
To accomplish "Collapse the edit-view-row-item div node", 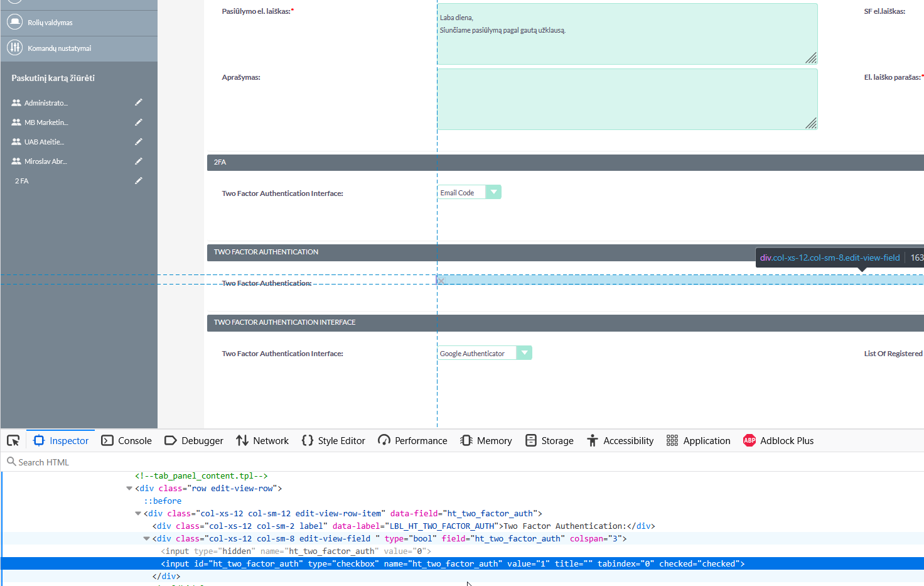I will click(x=138, y=513).
